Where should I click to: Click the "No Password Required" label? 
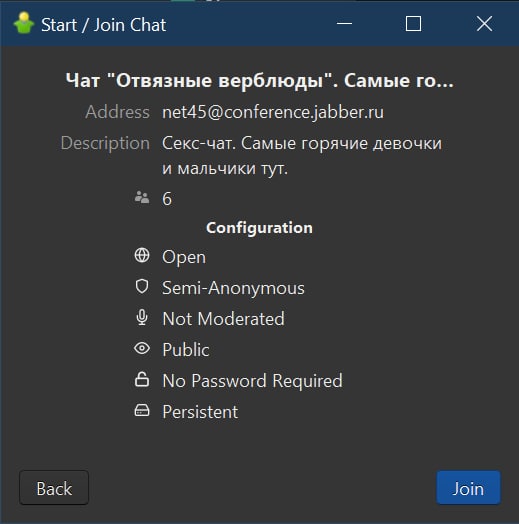tap(252, 381)
